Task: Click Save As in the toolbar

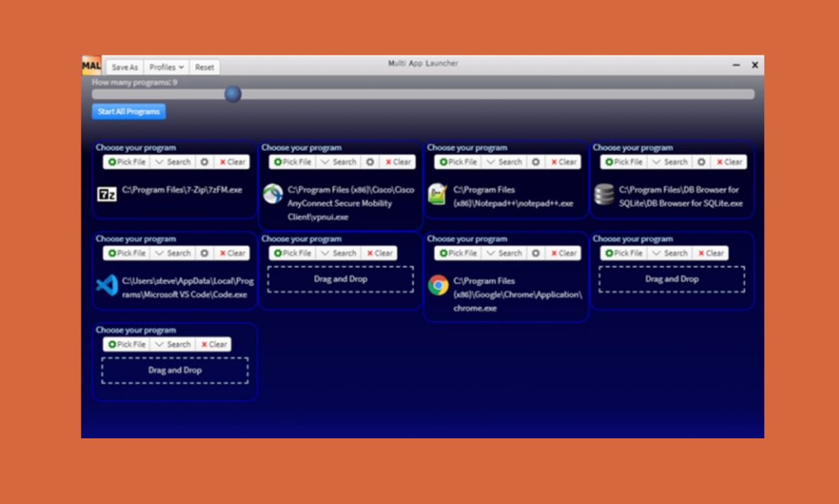Action: [124, 67]
